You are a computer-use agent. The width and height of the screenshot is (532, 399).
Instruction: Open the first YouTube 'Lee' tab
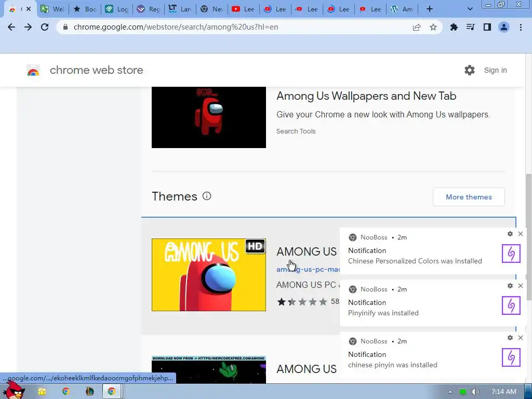pyautogui.click(x=243, y=9)
